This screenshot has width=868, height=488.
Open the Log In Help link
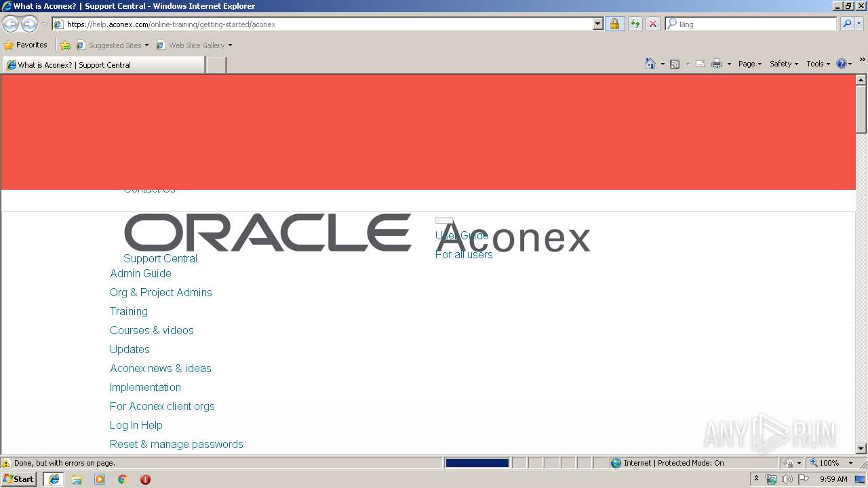[x=136, y=425]
